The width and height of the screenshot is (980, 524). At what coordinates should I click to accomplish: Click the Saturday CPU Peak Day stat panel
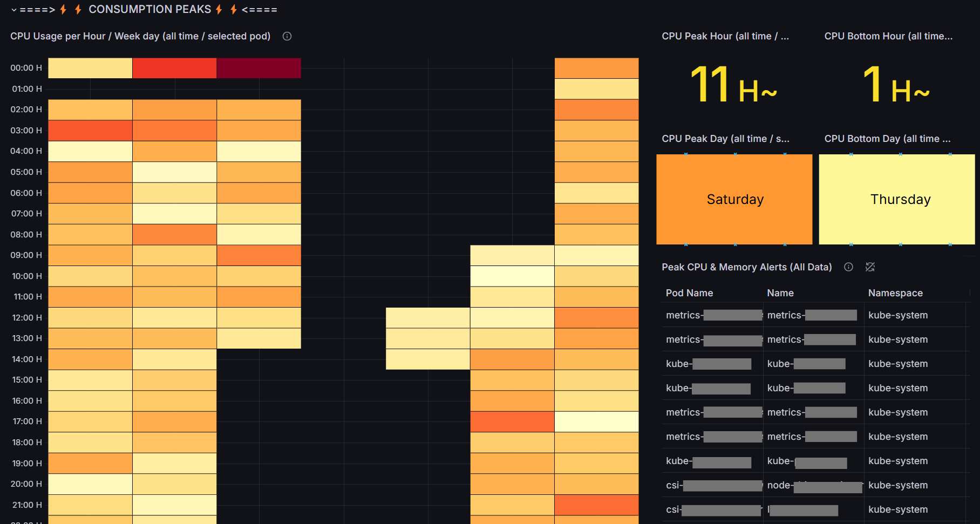(734, 199)
